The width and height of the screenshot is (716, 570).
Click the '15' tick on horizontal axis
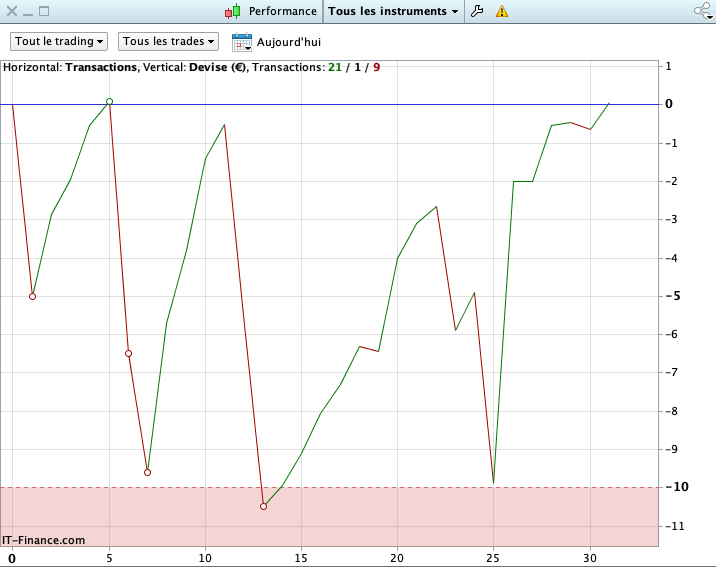coord(301,558)
